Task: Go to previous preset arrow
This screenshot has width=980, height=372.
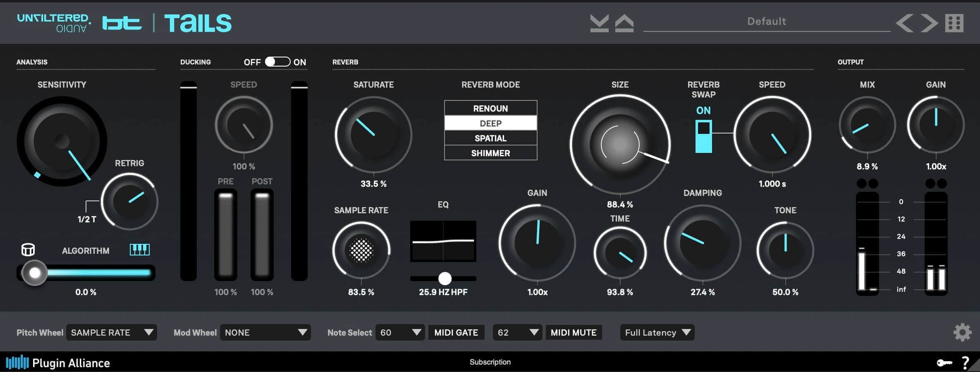Action: click(x=904, y=23)
